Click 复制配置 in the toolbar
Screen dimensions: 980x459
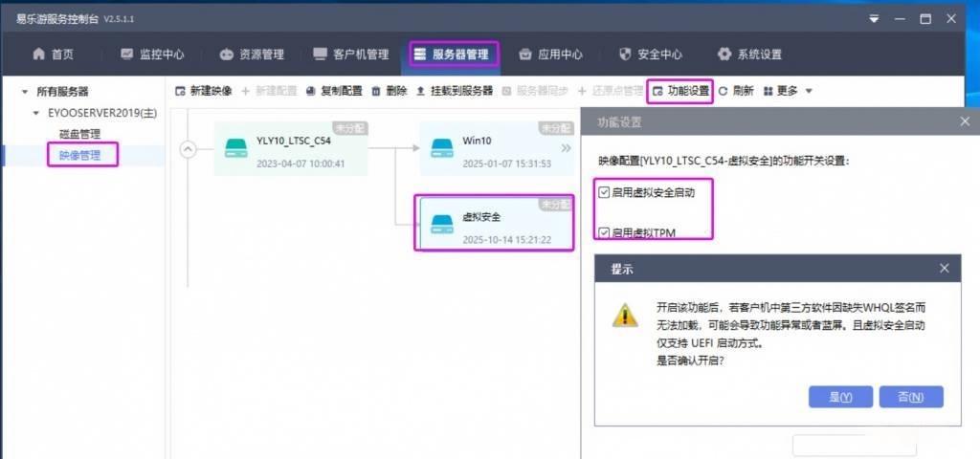334,91
